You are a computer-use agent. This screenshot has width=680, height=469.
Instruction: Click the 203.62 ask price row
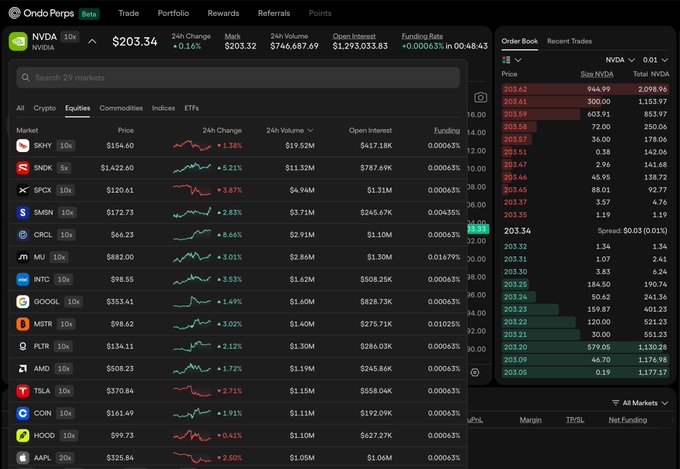click(x=585, y=89)
